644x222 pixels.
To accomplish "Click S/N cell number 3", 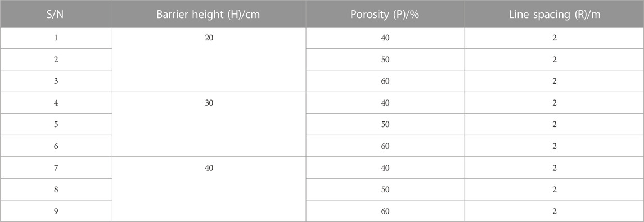I will click(x=56, y=81).
